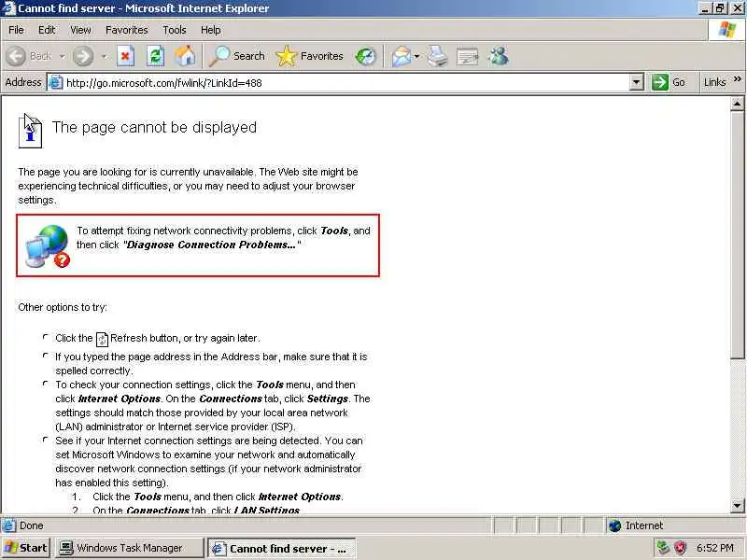Image resolution: width=747 pixels, height=560 pixels.
Task: Expand the Links toolbar chevron
Action: 738,79
